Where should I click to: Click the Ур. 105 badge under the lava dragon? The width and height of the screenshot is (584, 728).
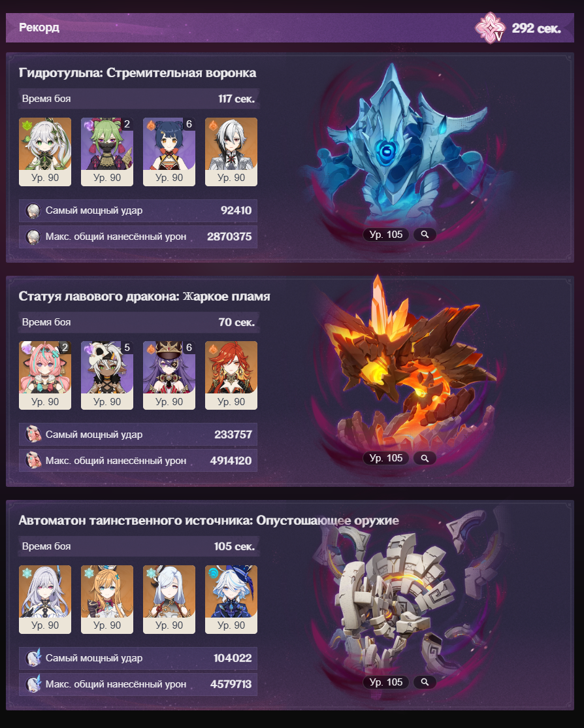coord(386,458)
